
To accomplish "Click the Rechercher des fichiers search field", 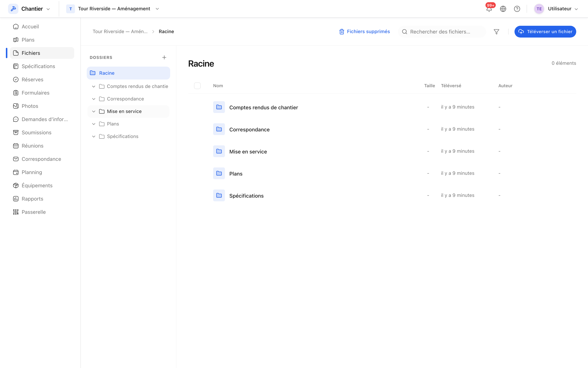I will (442, 32).
